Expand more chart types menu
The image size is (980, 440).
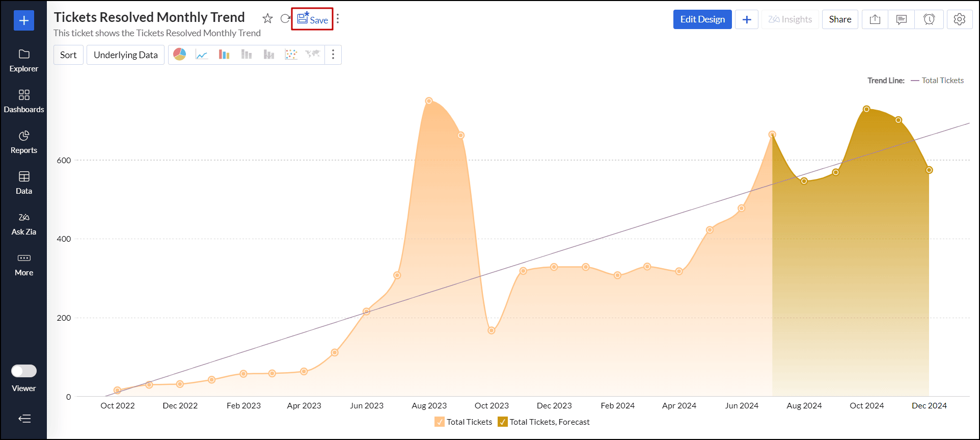[333, 55]
